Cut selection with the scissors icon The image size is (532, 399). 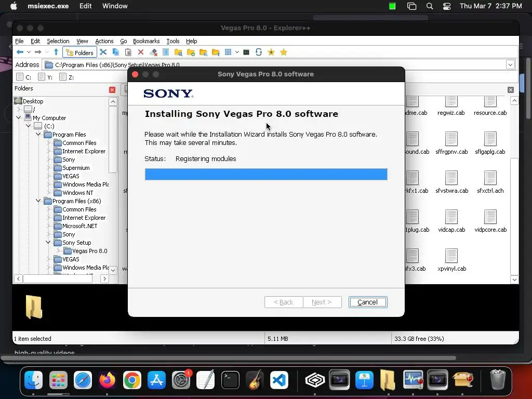pyautogui.click(x=103, y=52)
